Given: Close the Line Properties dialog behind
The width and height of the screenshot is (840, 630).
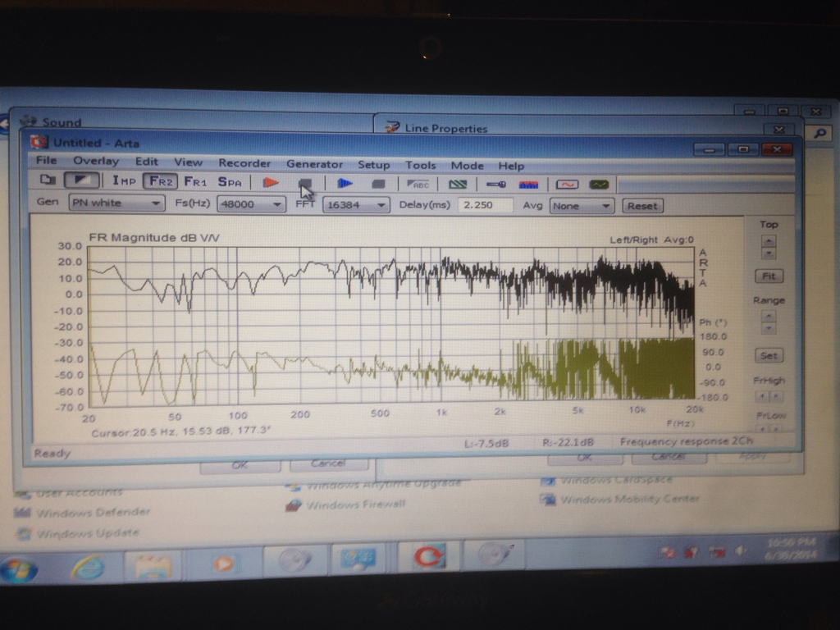Looking at the screenshot, I should (778, 130).
